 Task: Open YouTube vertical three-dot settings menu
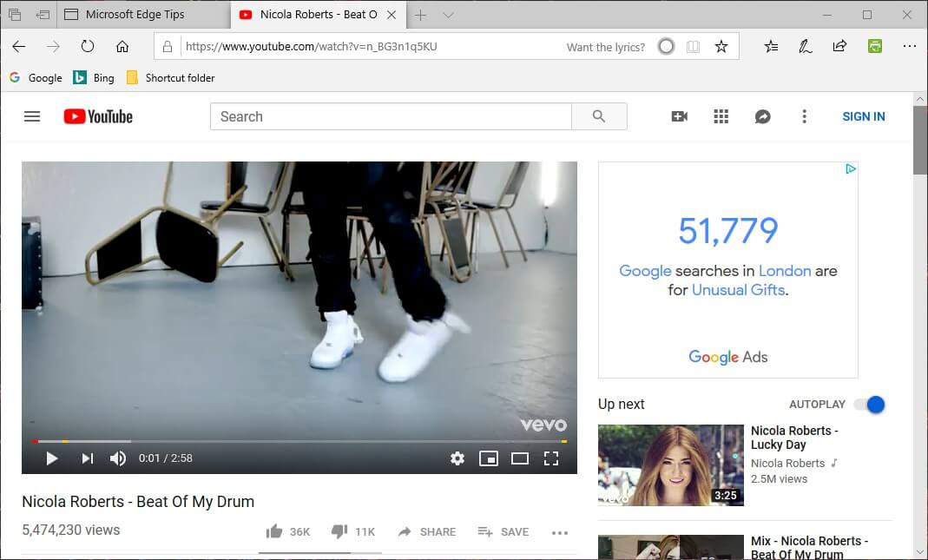tap(804, 116)
